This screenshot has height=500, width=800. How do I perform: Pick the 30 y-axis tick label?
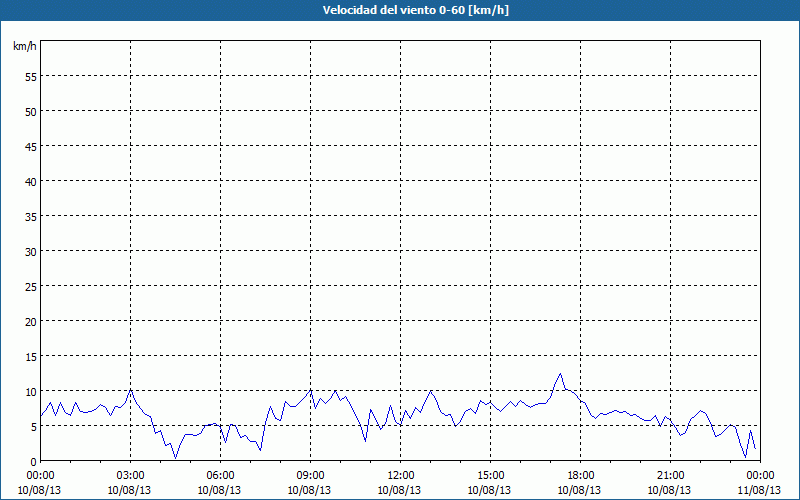click(31, 252)
